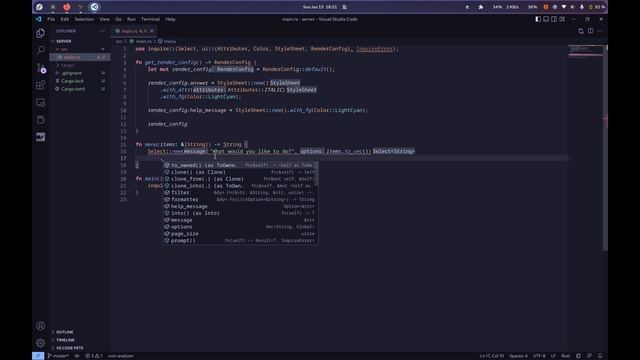Open the Cargo.toml file
This screenshot has height=360, width=640.
(80, 89)
